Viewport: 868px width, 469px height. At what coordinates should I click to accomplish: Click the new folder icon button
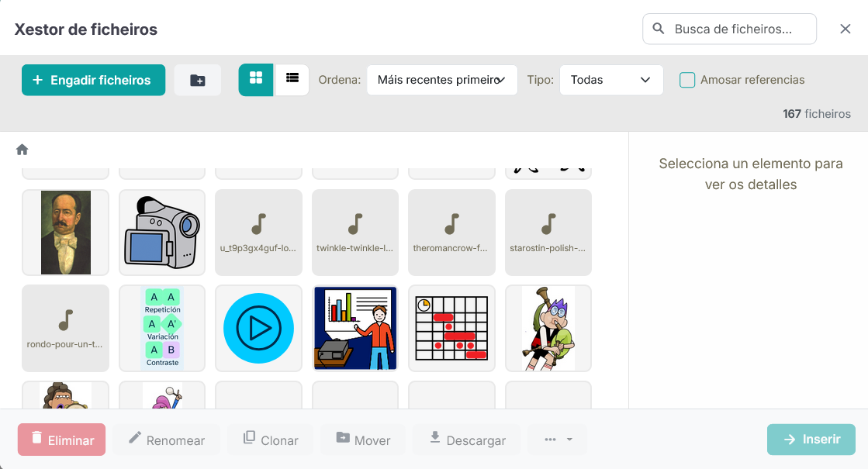[x=198, y=80]
